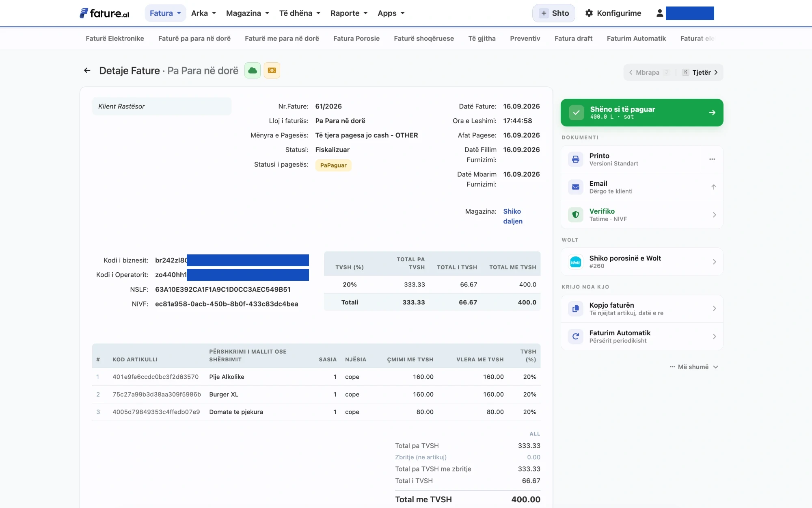Viewport: 812px width, 508px height.
Task: Open the Fatura draft tab
Action: click(x=573, y=38)
